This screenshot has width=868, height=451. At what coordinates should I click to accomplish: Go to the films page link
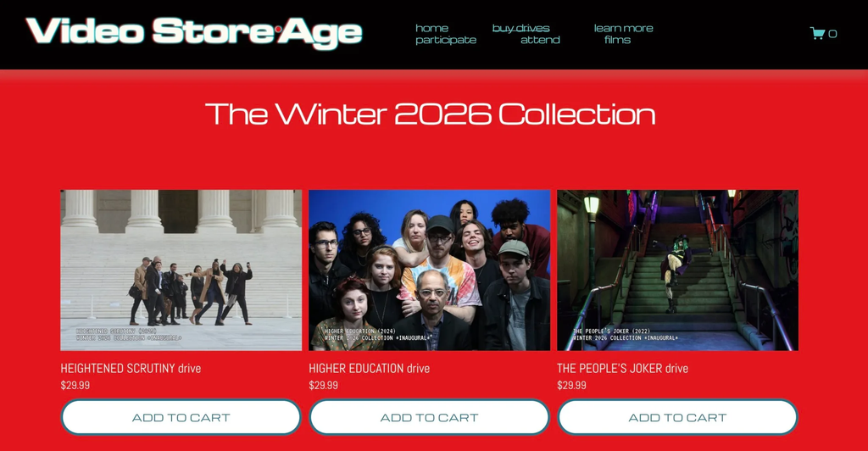(617, 40)
